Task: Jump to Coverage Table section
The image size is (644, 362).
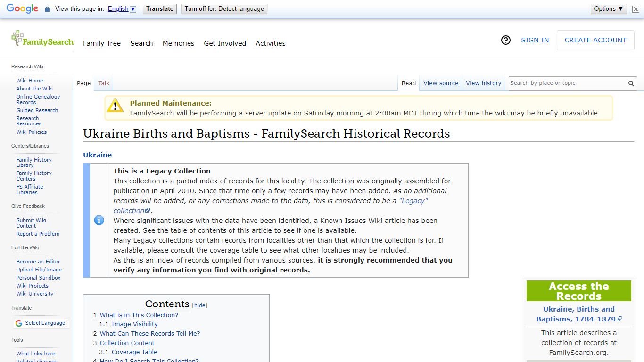Action: [x=134, y=352]
